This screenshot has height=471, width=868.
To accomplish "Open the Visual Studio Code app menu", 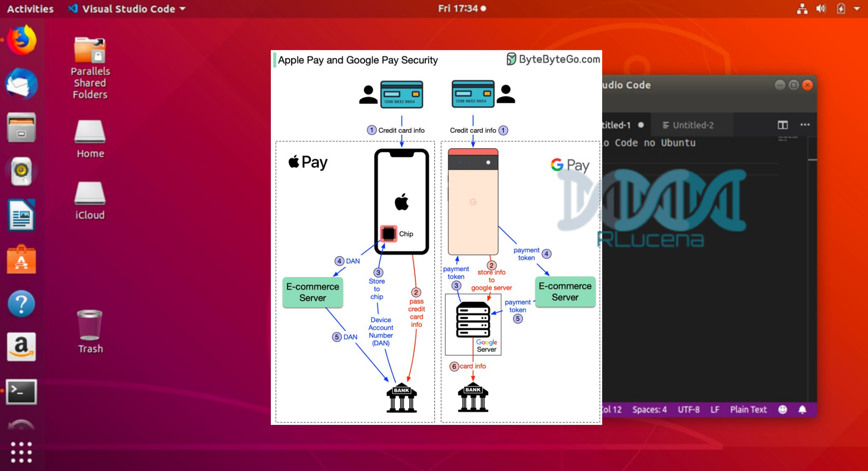I will coord(127,9).
